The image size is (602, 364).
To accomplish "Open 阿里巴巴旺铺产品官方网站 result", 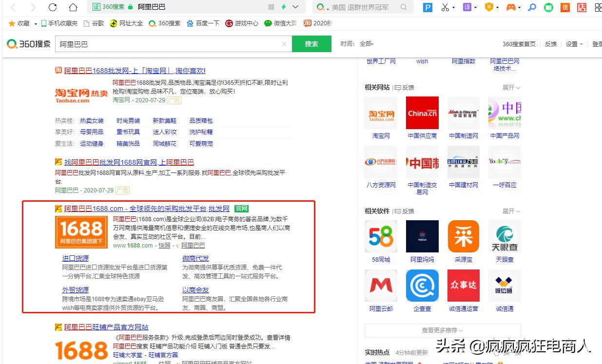I will (106, 327).
